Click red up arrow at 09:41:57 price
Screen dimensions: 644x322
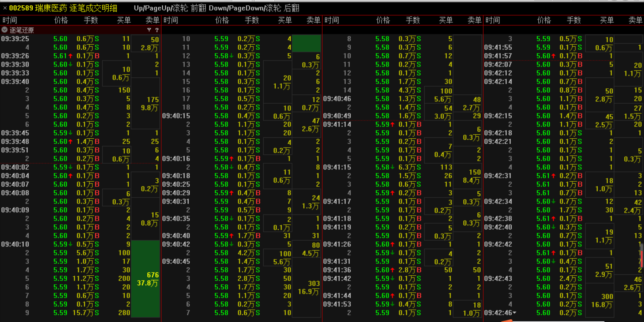point(553,56)
